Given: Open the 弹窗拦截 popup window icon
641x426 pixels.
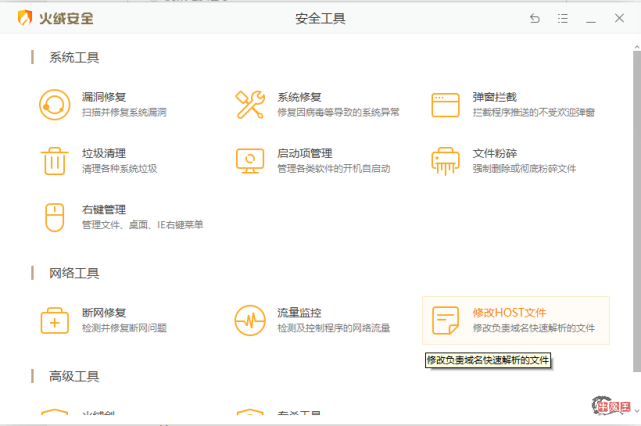Looking at the screenshot, I should (445, 105).
